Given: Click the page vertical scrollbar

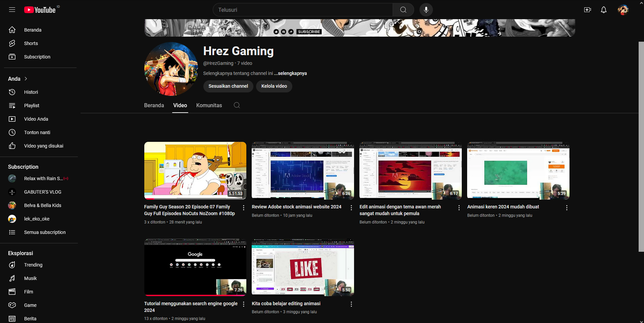Looking at the screenshot, I should click(641, 146).
